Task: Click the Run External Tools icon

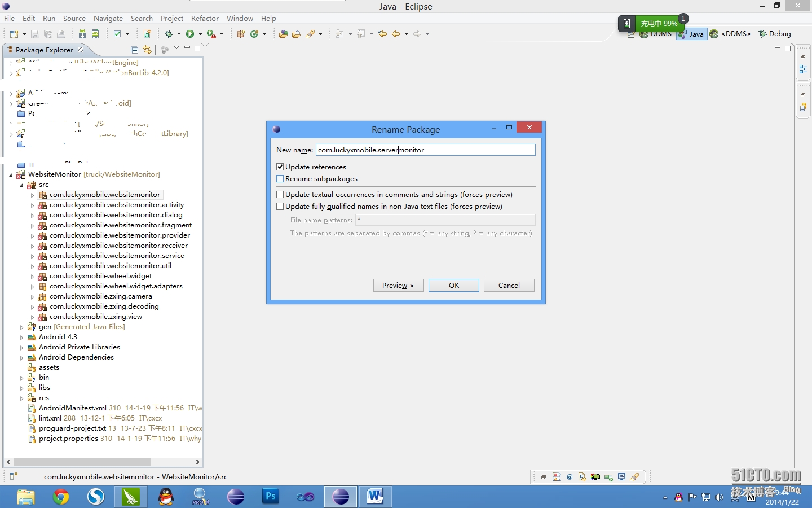Action: click(211, 34)
